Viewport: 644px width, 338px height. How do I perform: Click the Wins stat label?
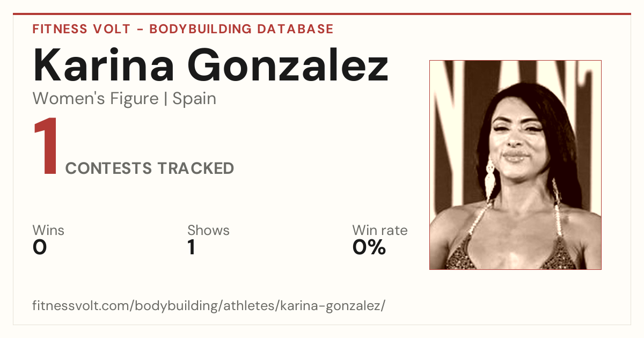pos(48,231)
